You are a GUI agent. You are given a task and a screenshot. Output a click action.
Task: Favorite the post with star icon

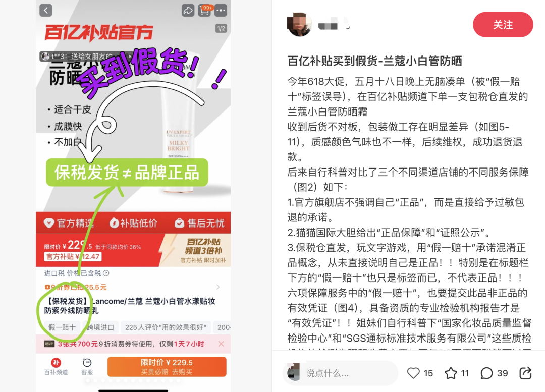point(451,373)
